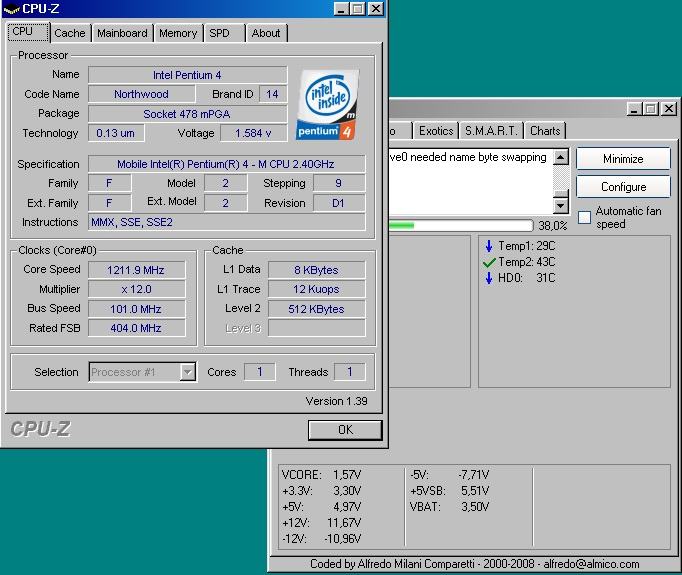Click the 38,0% CPU usage label
Image resolution: width=682 pixels, height=575 pixels.
[x=553, y=226]
